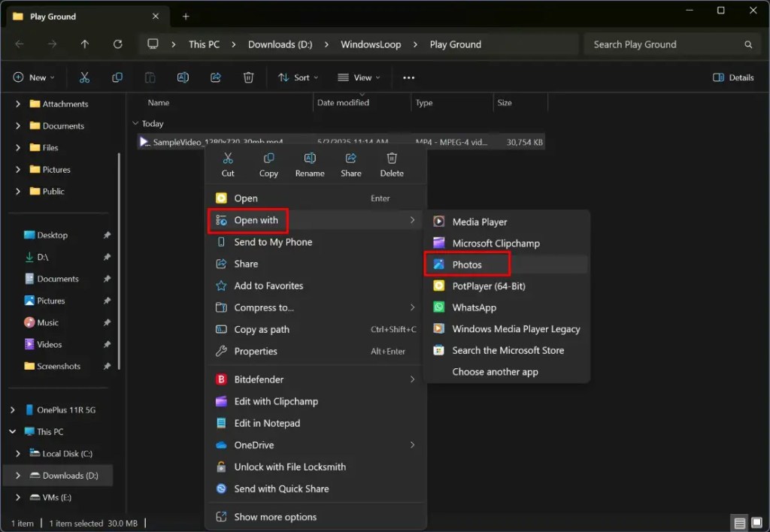Click WindowsLoop in the address breadcrumb
Image resolution: width=770 pixels, height=532 pixels.
click(x=371, y=44)
